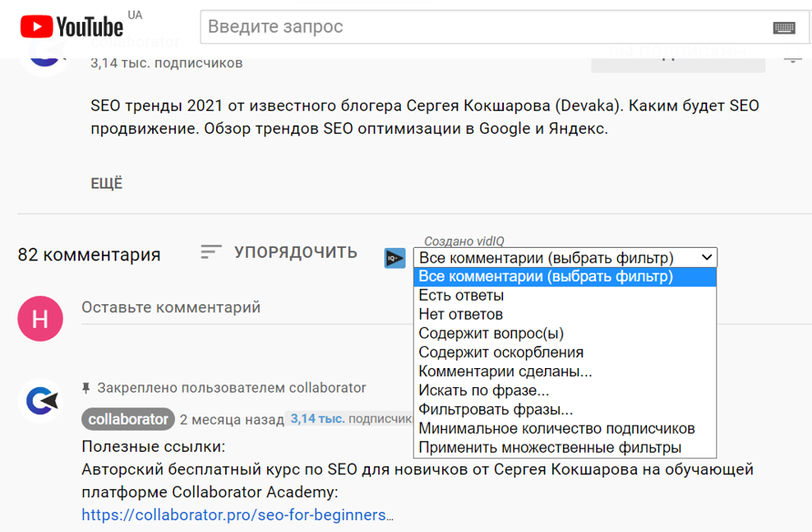Expand the description with ЕЩЁ
The width and height of the screenshot is (812, 532).
[107, 182]
